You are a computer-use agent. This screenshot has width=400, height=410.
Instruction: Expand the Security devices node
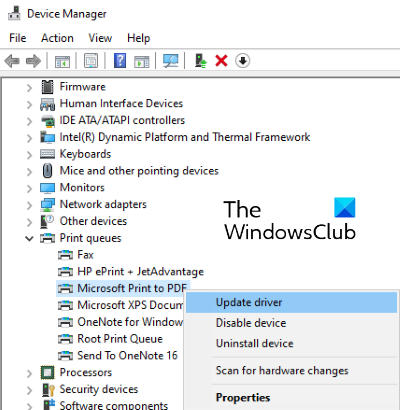pos(29,390)
